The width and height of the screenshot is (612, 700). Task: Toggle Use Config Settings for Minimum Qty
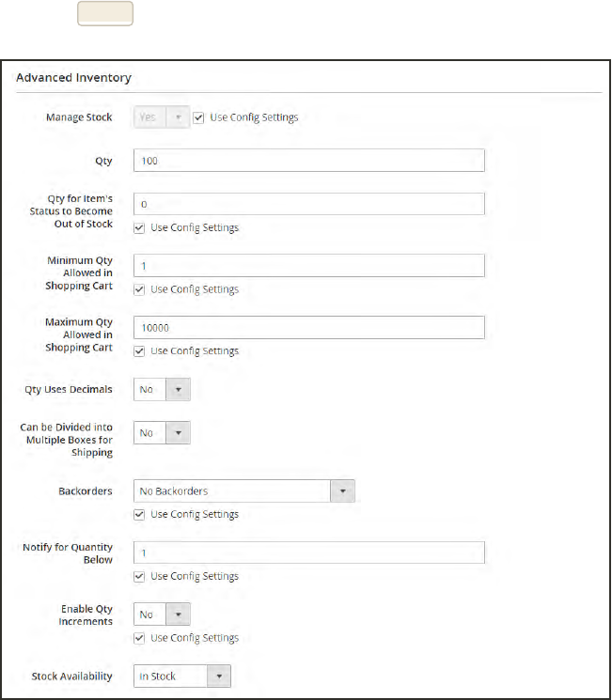point(139,289)
